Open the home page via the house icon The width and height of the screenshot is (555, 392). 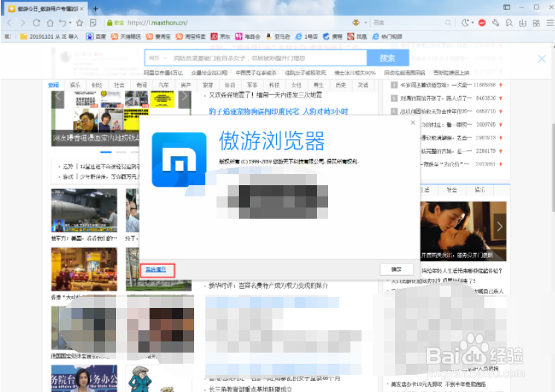(50, 23)
